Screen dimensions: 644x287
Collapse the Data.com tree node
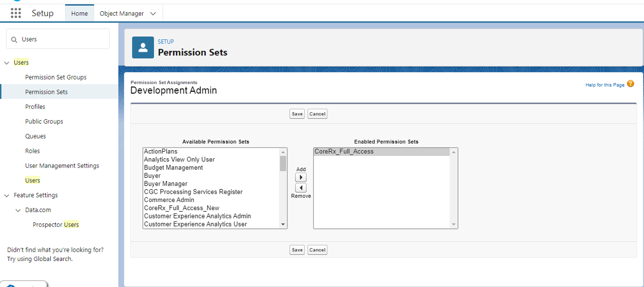coord(18,210)
